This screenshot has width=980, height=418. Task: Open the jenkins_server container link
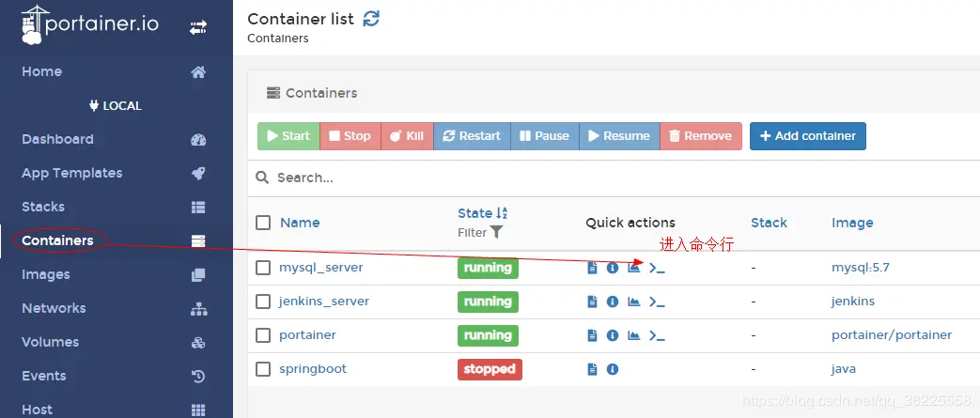point(324,302)
